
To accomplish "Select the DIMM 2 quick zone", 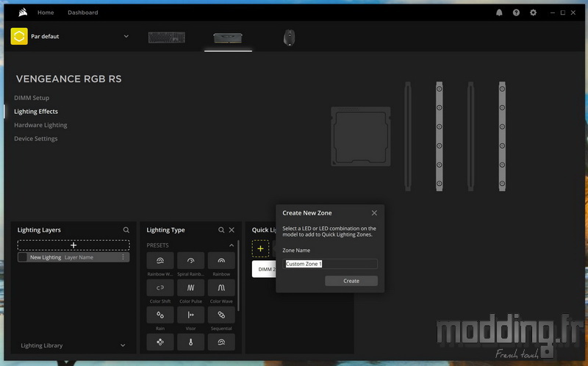I will point(265,269).
